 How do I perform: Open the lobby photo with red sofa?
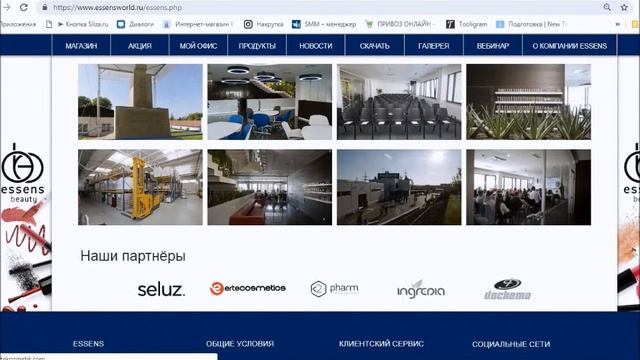pyautogui.click(x=269, y=187)
